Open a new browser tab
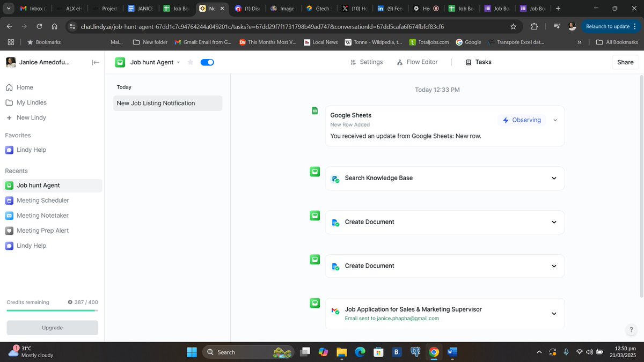Image resolution: width=644 pixels, height=362 pixels. (558, 9)
